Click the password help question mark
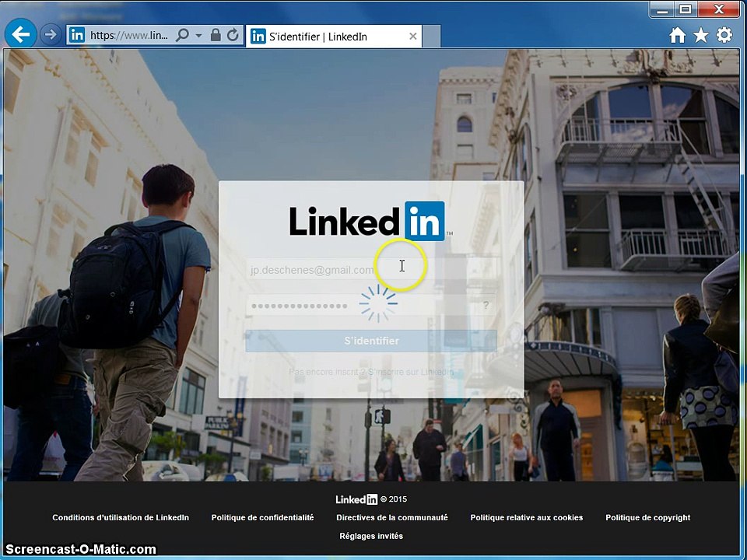This screenshot has height=560, width=747. tap(486, 306)
